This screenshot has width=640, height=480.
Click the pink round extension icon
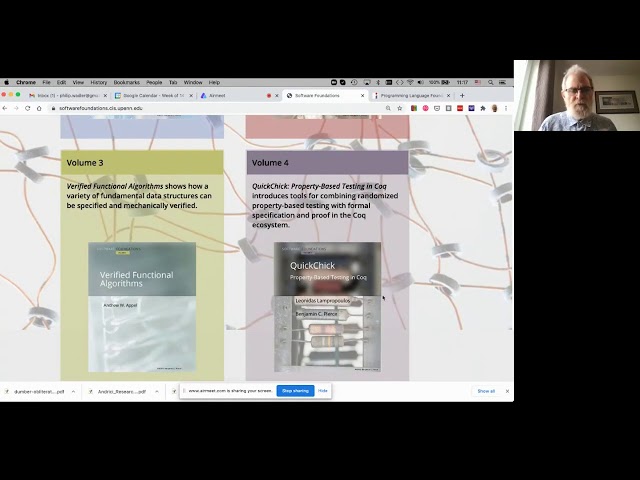425,108
